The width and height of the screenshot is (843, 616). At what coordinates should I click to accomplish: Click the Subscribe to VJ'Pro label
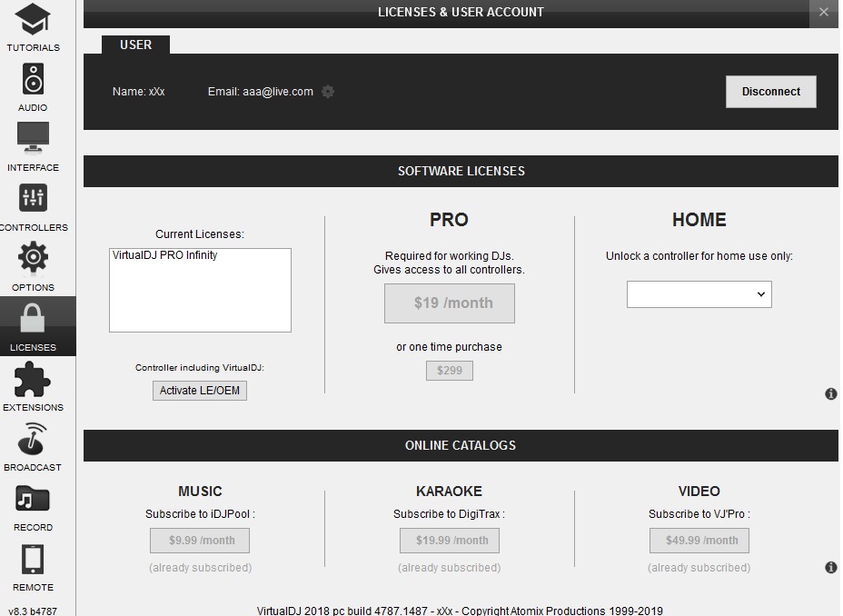click(699, 514)
